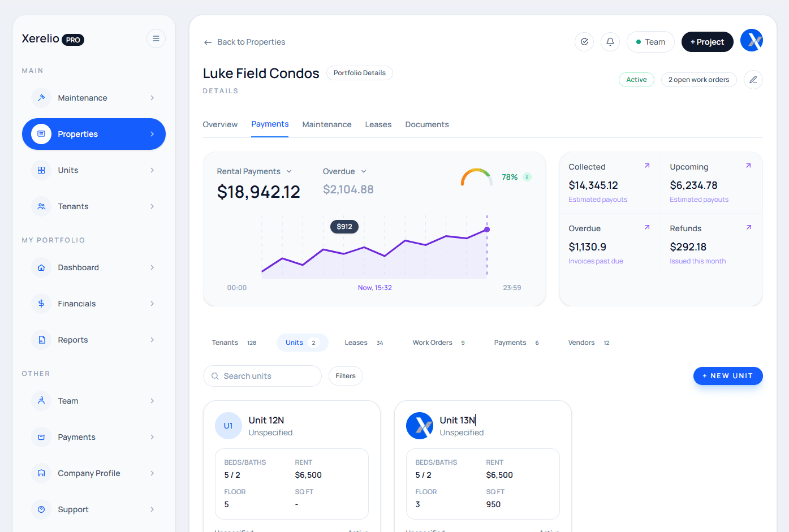Viewport: 789px width, 532px height.
Task: Open Units using the grid icon
Action: 41,170
